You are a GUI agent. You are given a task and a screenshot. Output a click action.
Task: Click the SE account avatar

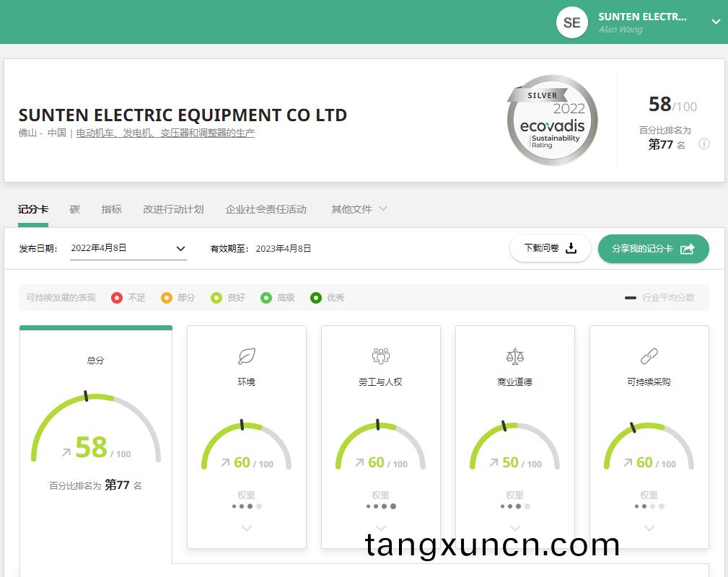(x=571, y=22)
